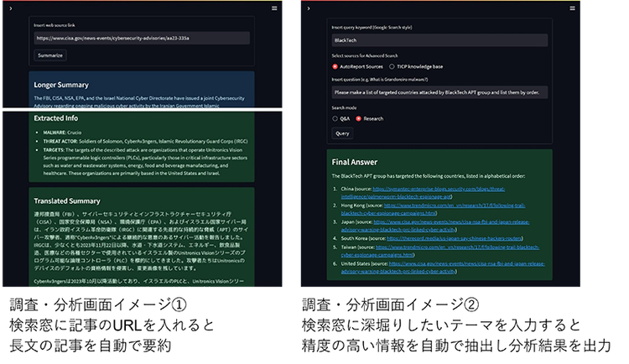Open the Hong Kong source Trend Micro link
629x364 pixels.
point(433,209)
